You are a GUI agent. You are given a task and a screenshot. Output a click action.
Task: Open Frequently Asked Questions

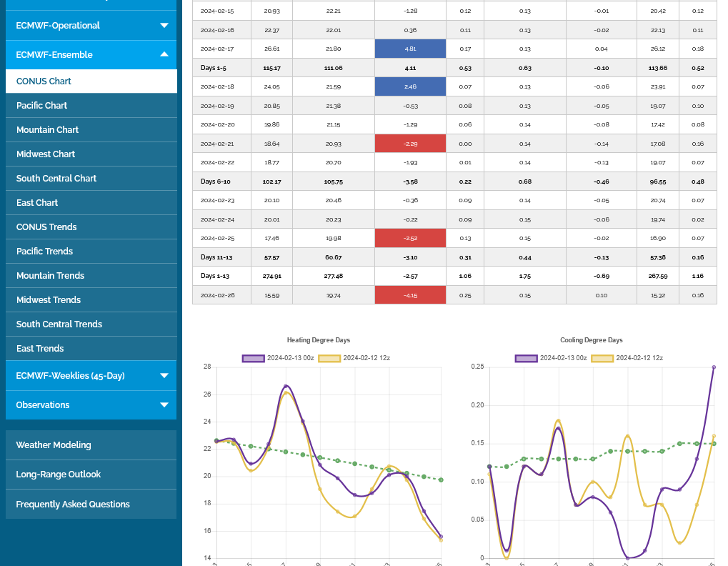(x=73, y=505)
